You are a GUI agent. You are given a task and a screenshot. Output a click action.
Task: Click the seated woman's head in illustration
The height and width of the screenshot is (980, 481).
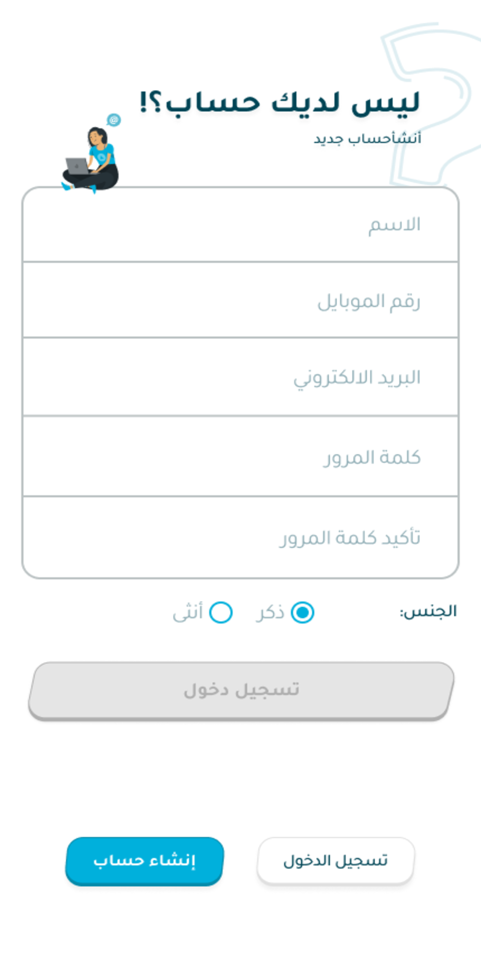tap(97, 136)
